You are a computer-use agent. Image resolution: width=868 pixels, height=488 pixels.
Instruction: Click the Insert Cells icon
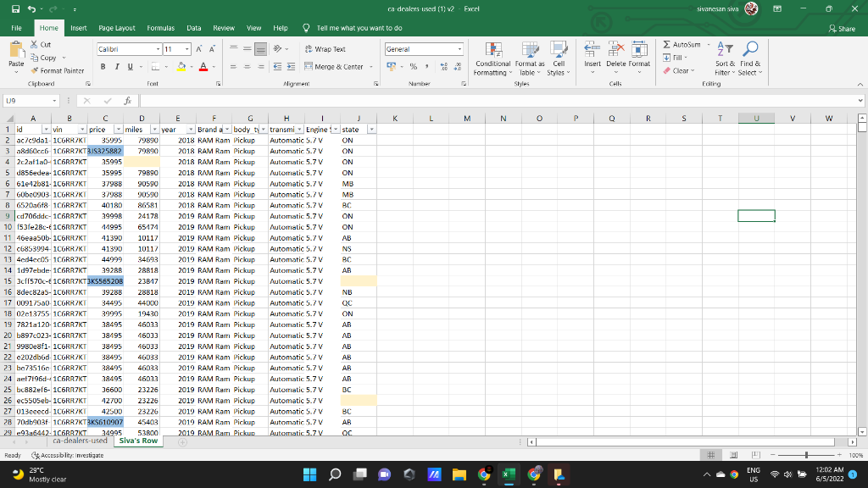tap(591, 53)
